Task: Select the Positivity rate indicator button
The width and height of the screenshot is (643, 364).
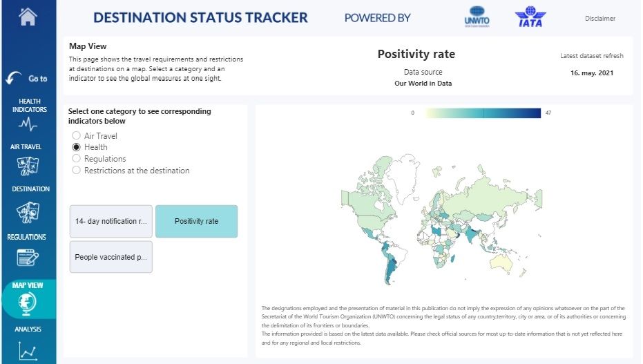Action: (196, 222)
